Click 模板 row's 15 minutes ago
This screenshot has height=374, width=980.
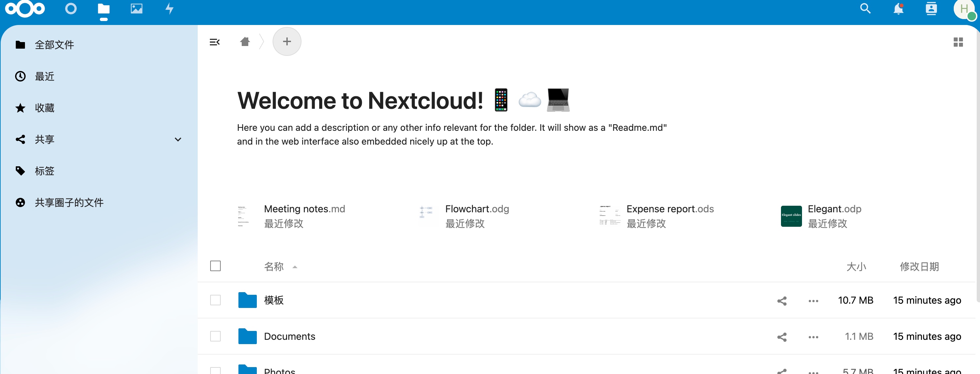point(927,300)
